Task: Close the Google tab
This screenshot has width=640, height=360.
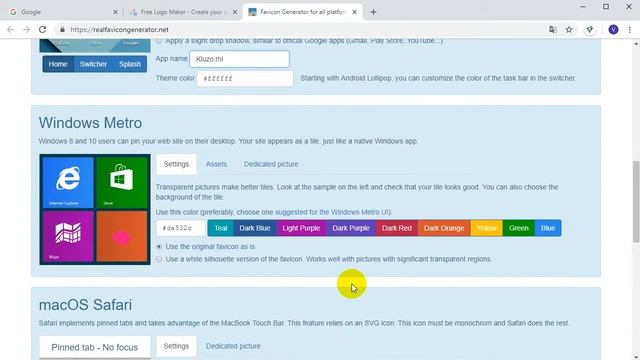Action: click(115, 12)
